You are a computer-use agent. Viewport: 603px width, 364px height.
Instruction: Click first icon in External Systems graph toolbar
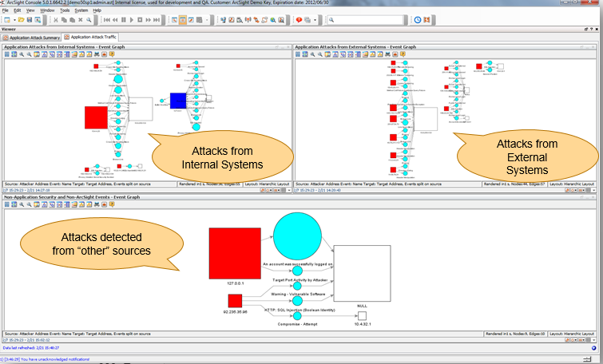[299, 54]
